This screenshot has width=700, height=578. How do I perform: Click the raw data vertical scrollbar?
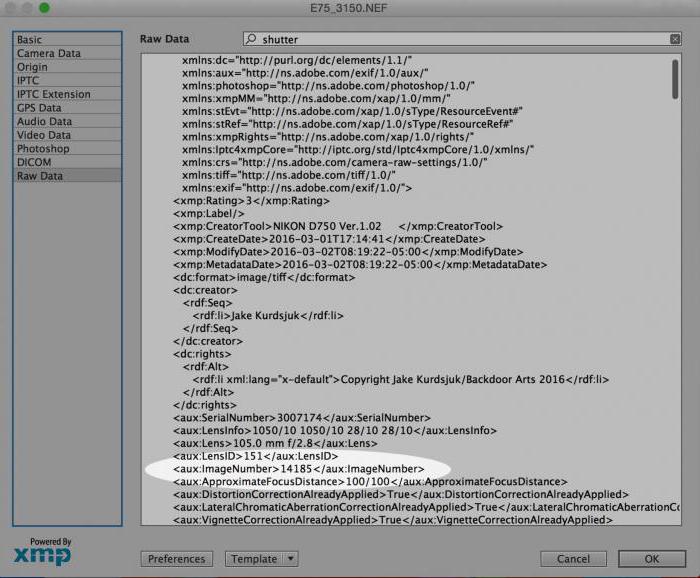675,79
